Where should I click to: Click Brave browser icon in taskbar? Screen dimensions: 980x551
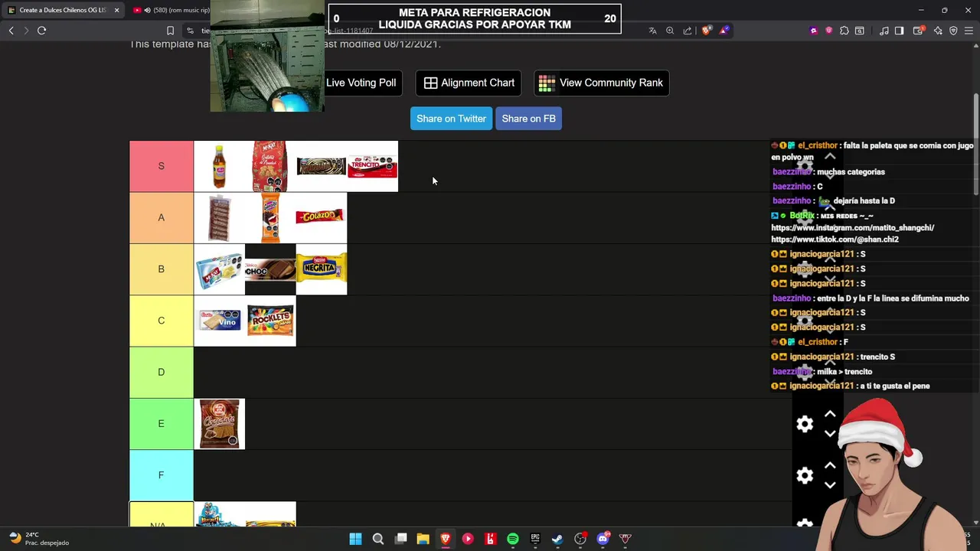click(445, 539)
